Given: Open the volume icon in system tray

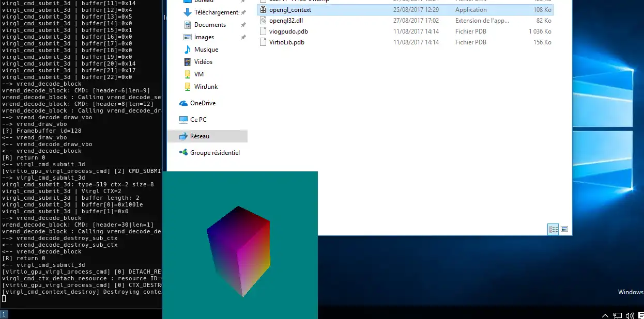Looking at the screenshot, I should pyautogui.click(x=630, y=315).
